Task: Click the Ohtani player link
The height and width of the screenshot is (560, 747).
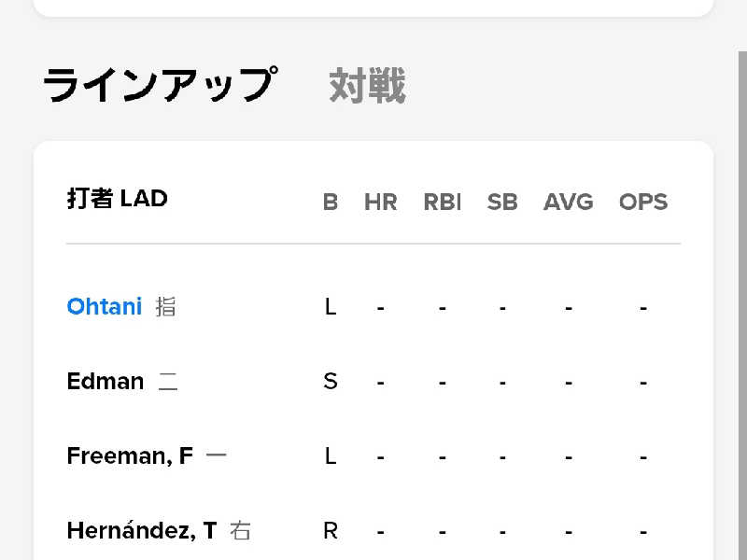Action: (105, 307)
